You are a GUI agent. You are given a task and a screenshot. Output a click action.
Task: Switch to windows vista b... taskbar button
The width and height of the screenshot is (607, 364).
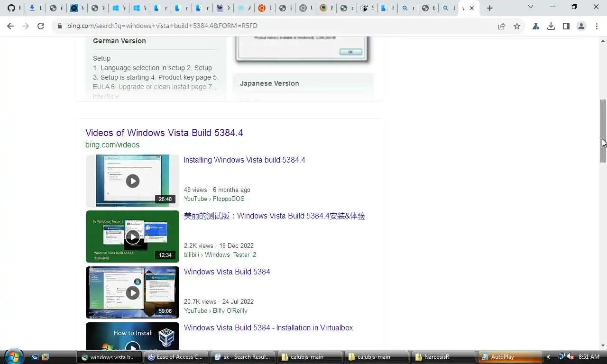[x=109, y=357]
